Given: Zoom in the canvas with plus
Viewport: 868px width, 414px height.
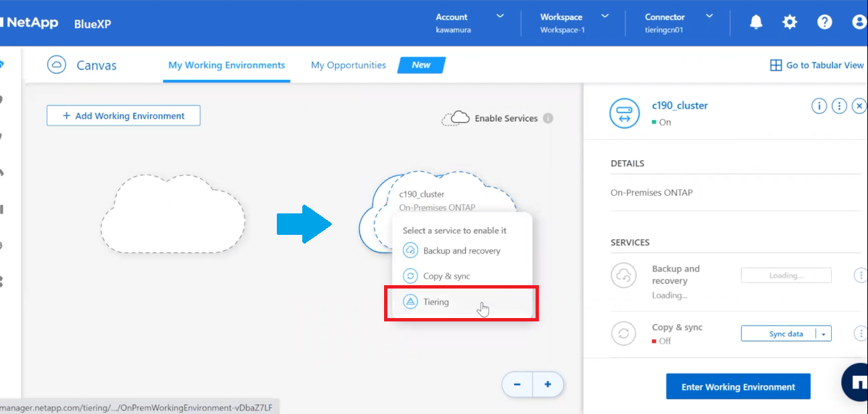Looking at the screenshot, I should coord(548,384).
